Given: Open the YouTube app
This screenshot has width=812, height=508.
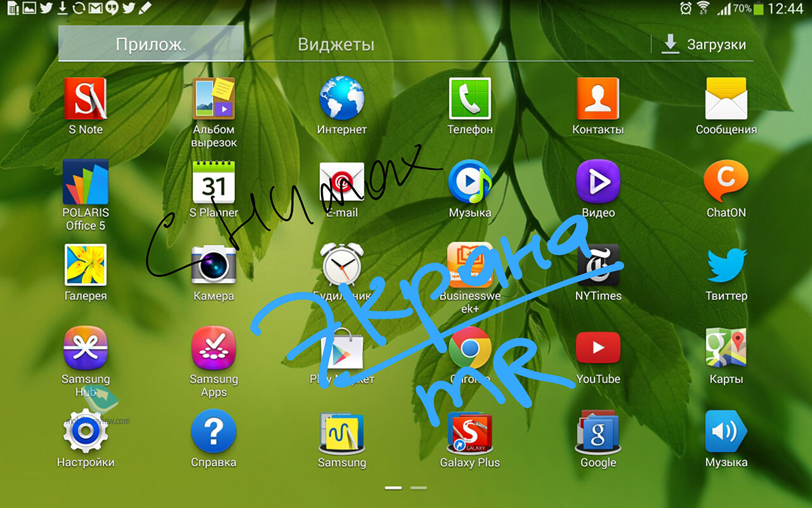Looking at the screenshot, I should pyautogui.click(x=598, y=347).
